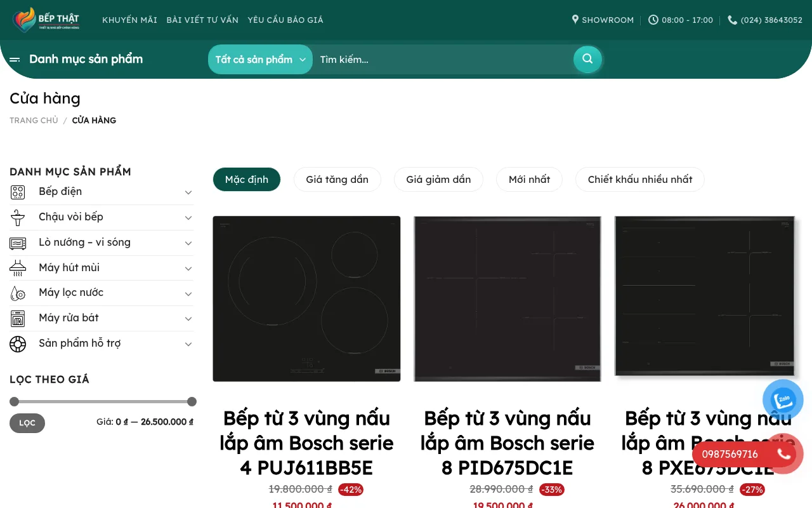Click the Chậu vòi bếp sink icon
This screenshot has width=812, height=508.
pyautogui.click(x=18, y=217)
